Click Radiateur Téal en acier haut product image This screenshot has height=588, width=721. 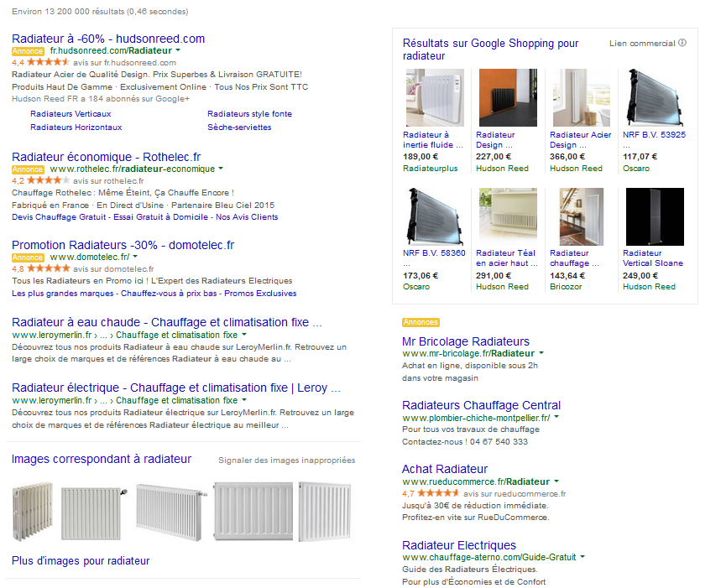[x=508, y=216]
